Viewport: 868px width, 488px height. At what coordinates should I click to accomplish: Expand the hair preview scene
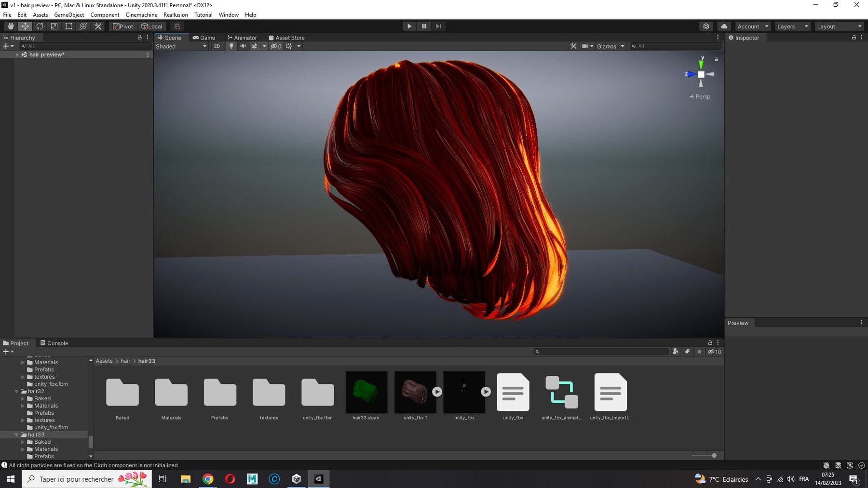tap(17, 54)
